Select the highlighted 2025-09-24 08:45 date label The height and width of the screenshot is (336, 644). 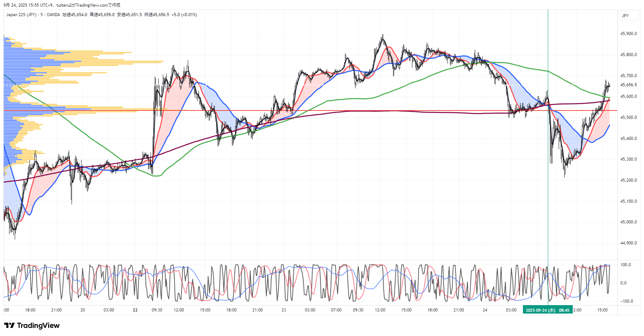coord(547,310)
